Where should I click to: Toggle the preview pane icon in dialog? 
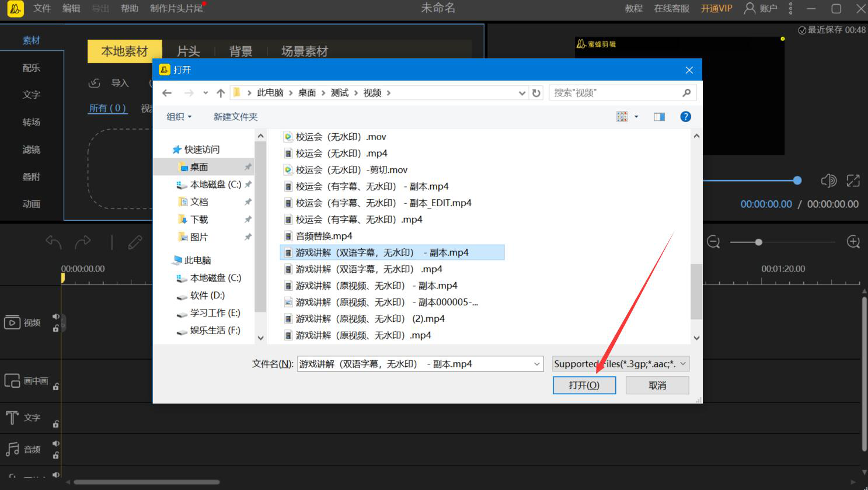click(x=660, y=117)
